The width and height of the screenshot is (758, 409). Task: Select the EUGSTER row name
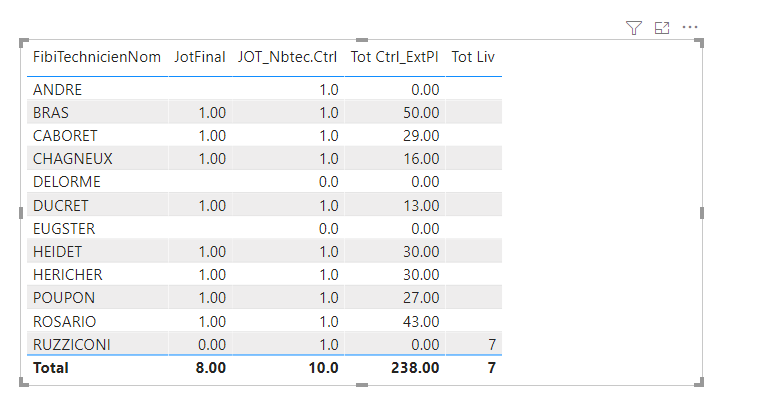64,229
